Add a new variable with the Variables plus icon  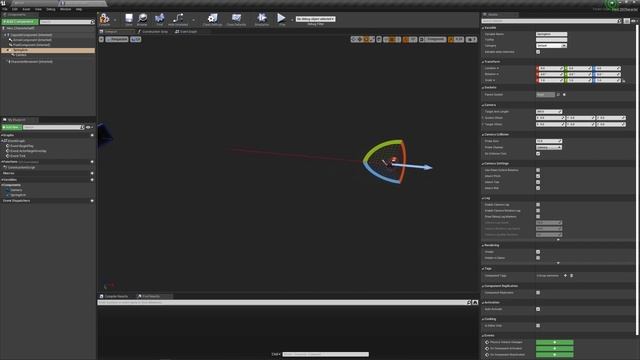(92, 180)
